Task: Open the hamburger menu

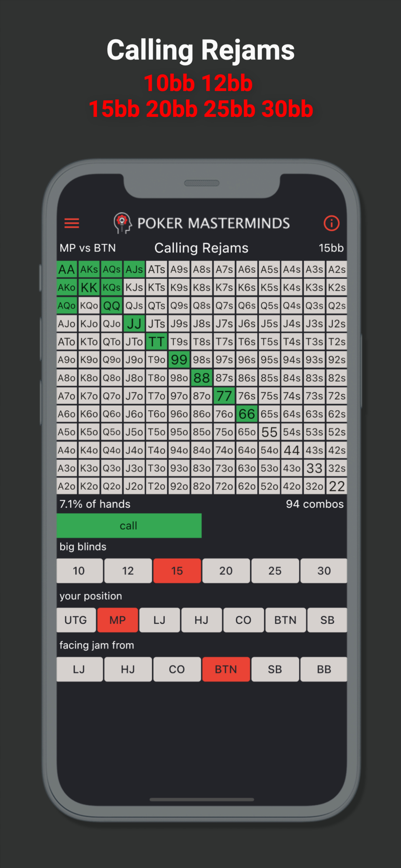Action: [x=71, y=223]
